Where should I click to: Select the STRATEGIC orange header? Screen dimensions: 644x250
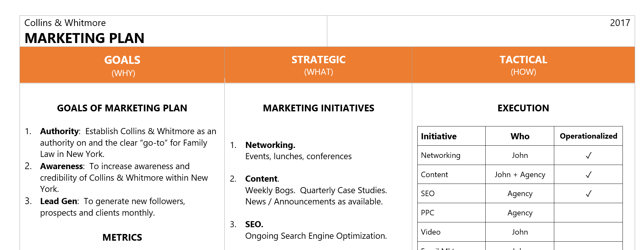click(318, 65)
